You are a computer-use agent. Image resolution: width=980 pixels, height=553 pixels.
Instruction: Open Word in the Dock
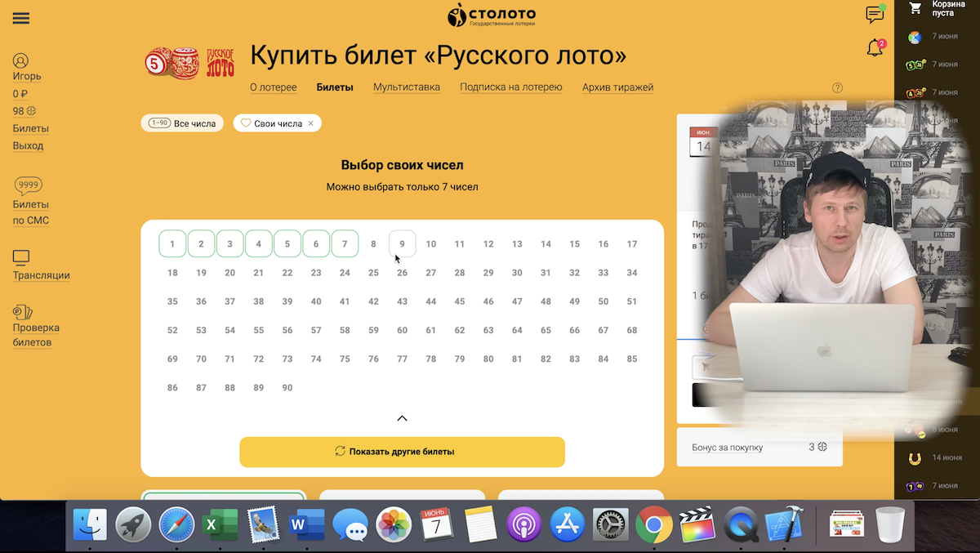click(307, 524)
